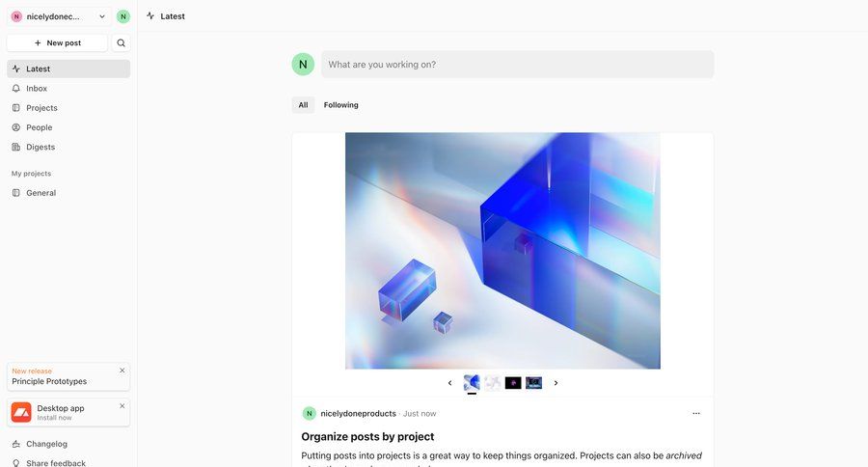Dismiss the Desktop app banner
868x467 pixels.
click(x=122, y=406)
